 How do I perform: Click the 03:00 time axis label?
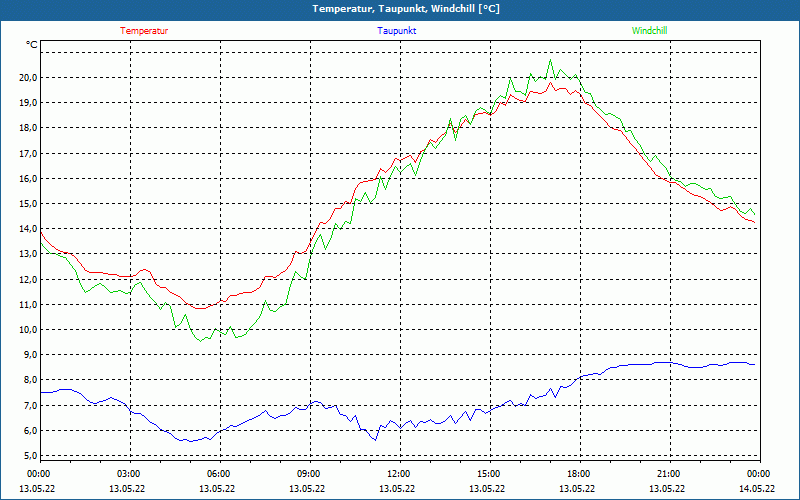tap(128, 473)
